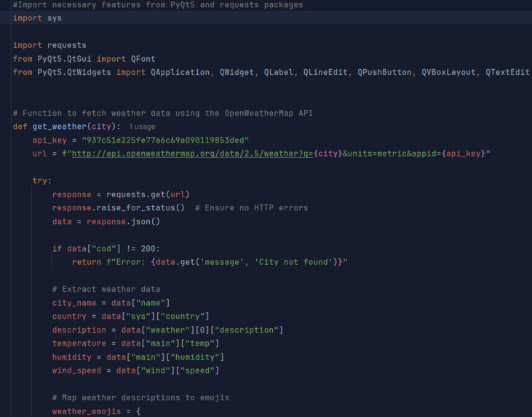The image size is (532, 417).
Task: Click the "import sys" line
Action: (x=37, y=18)
